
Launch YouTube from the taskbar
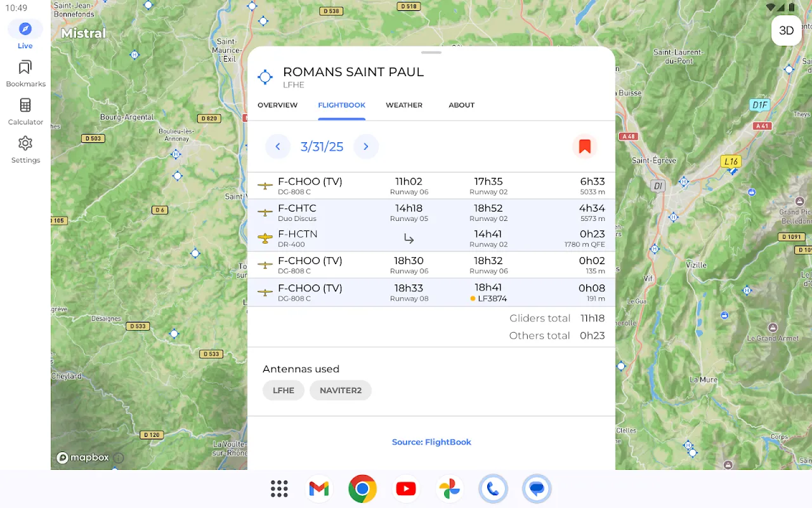click(406, 489)
